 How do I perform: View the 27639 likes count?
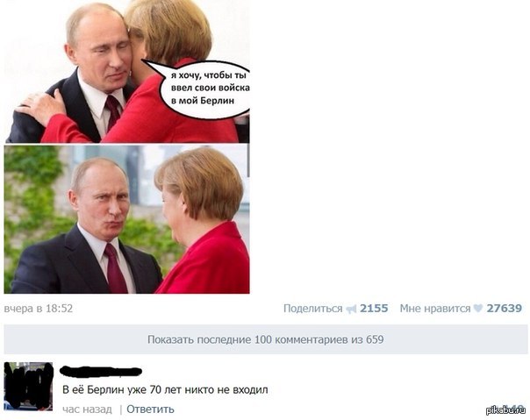tap(505, 308)
